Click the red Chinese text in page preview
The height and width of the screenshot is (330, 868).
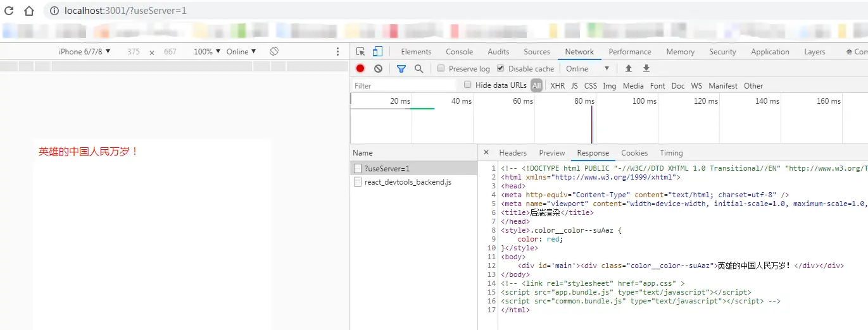[x=89, y=151]
